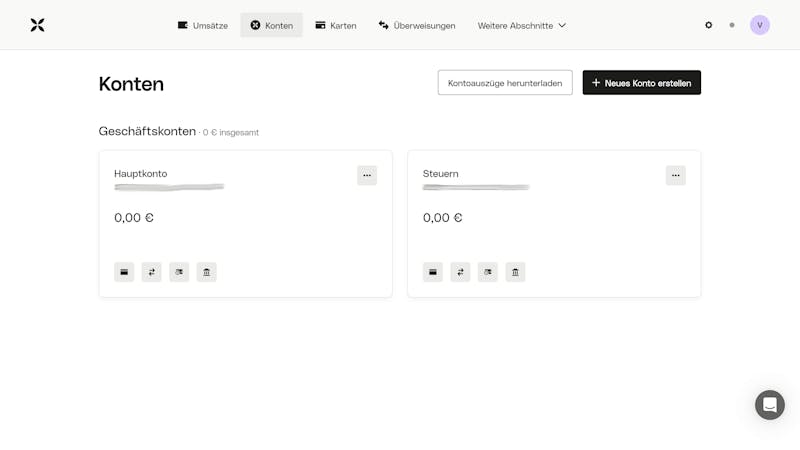This screenshot has height=450, width=800.
Task: Click the money icon on Hauptkonto
Action: tap(179, 272)
